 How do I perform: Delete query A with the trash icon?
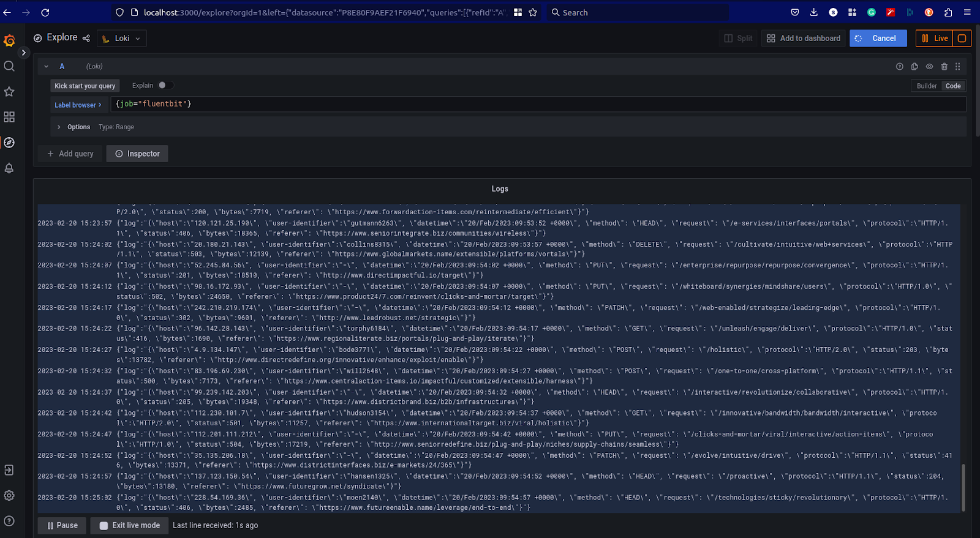(944, 67)
